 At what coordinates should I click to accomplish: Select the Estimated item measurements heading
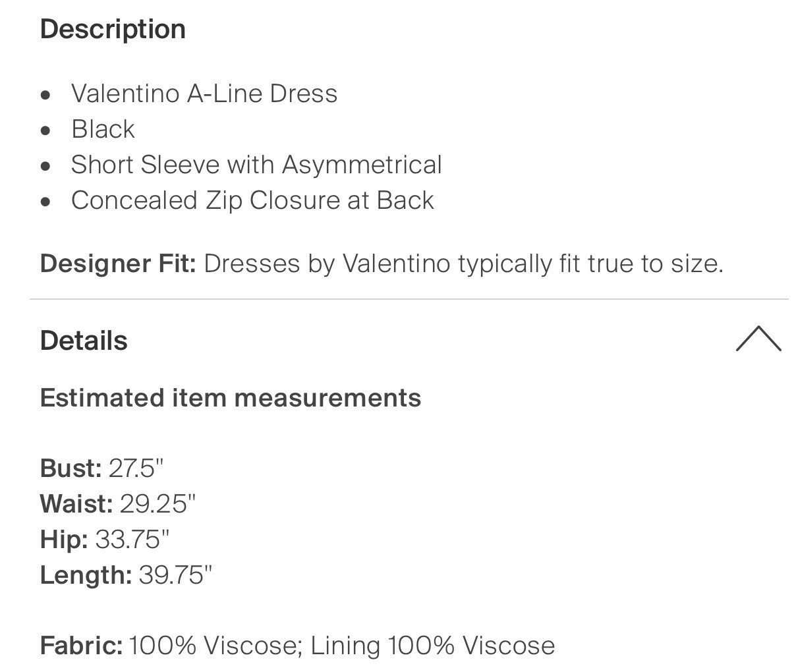click(x=231, y=398)
